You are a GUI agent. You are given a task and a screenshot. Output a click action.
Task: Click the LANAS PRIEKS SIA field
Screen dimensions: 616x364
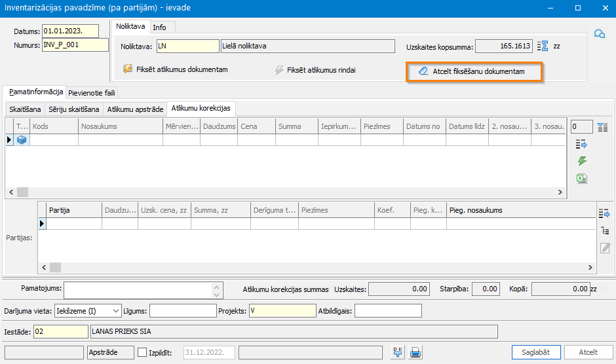294,331
